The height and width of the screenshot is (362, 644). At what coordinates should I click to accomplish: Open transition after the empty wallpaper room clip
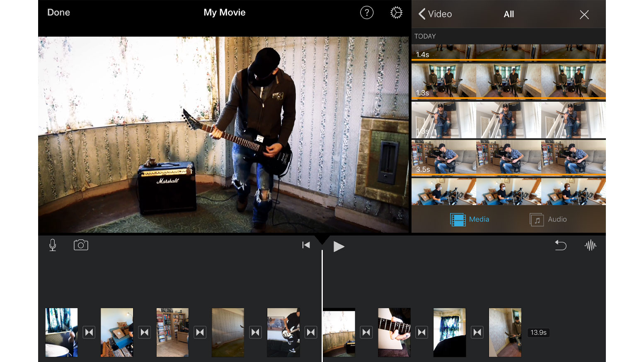click(256, 332)
